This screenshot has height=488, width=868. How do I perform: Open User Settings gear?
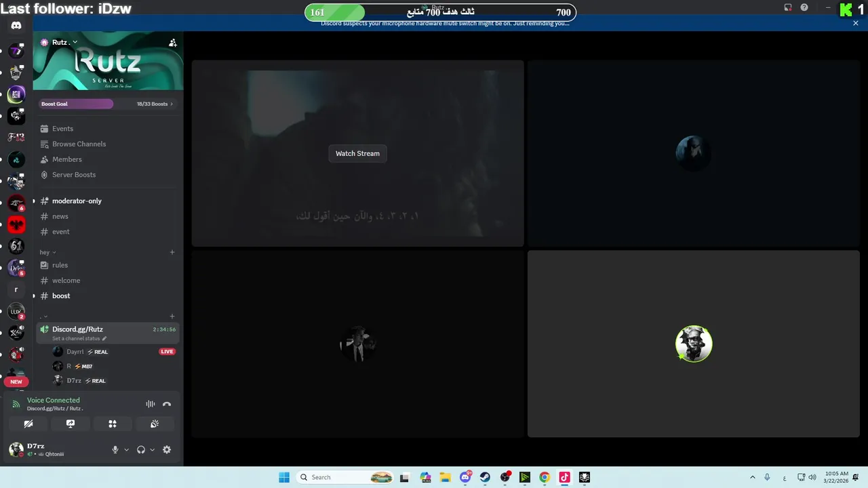click(x=167, y=449)
